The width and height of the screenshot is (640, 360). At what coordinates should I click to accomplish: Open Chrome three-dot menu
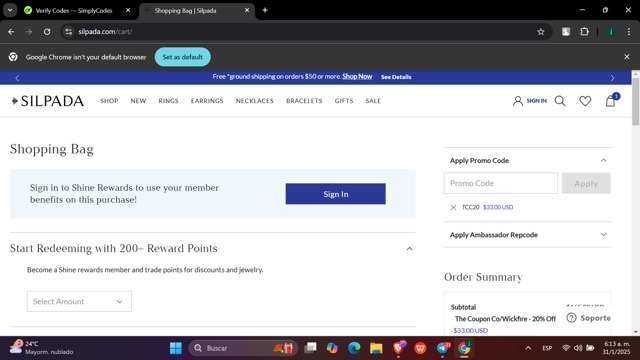click(629, 31)
